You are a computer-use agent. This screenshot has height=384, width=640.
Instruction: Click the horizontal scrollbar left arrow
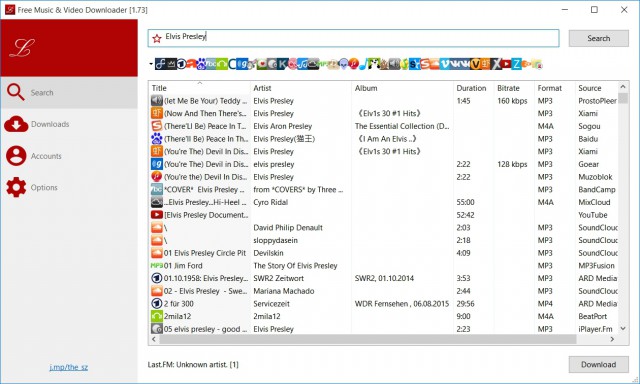(154, 339)
